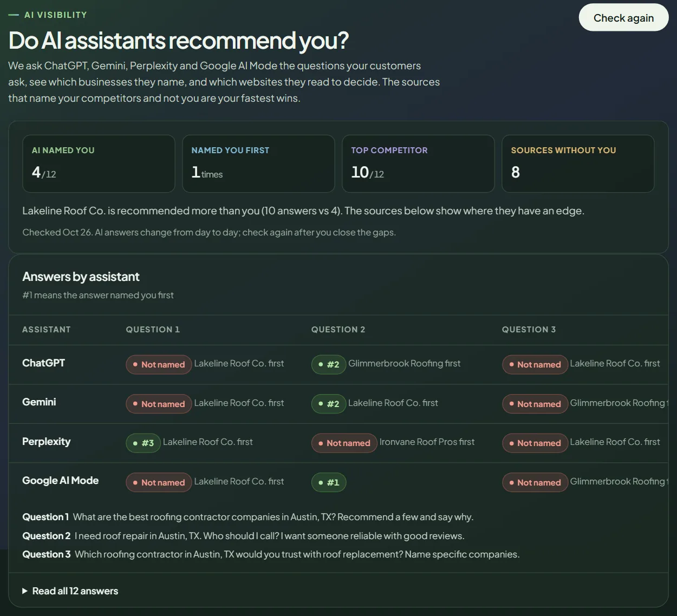Click the AI VISIBILITY section label
The height and width of the screenshot is (616, 677).
(x=55, y=15)
